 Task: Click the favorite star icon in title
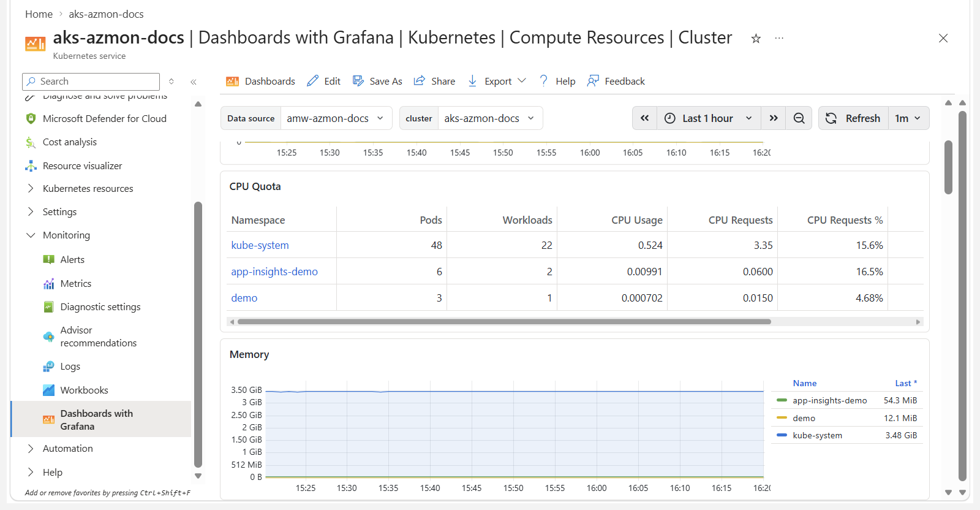pos(756,39)
